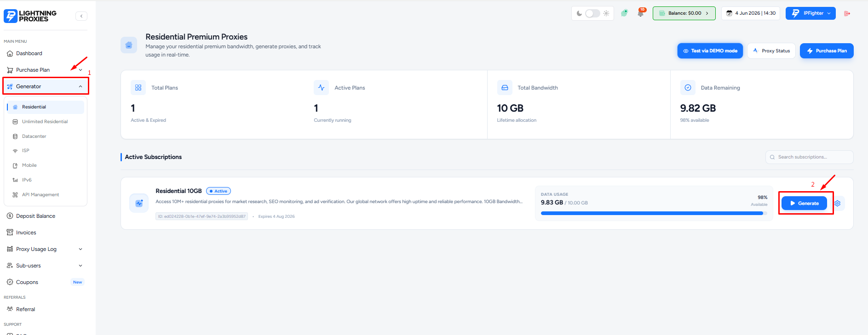Click the blue Purchase Plan header button
The height and width of the screenshot is (335, 868).
[827, 51]
